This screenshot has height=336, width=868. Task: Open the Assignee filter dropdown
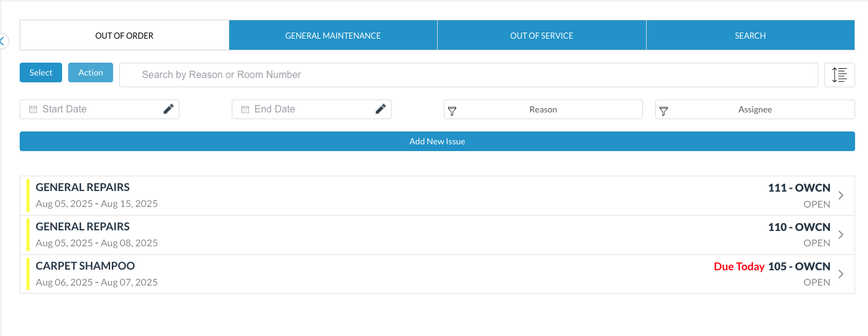pos(755,109)
